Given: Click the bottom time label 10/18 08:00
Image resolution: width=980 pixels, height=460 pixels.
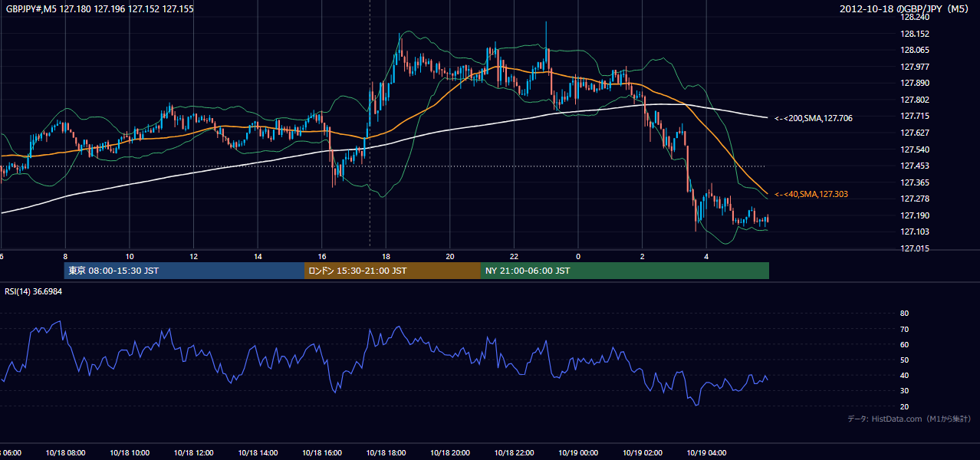Looking at the screenshot, I should click(65, 452).
